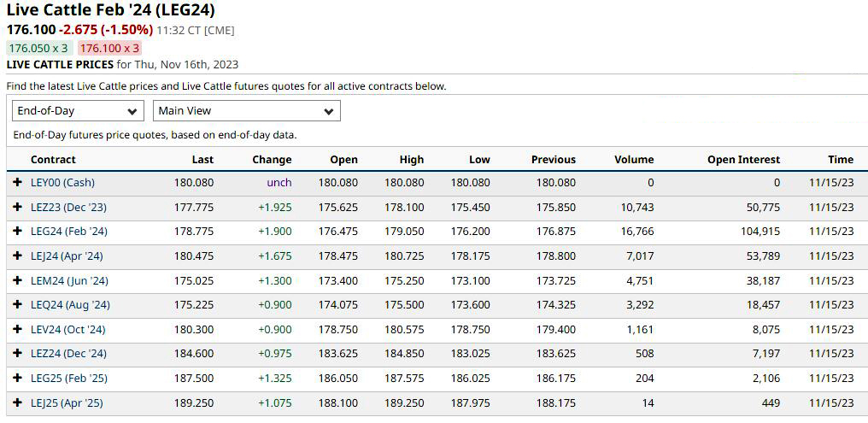Open the LEZ23 (Dec '23) contract link
868x423 pixels.
click(68, 208)
